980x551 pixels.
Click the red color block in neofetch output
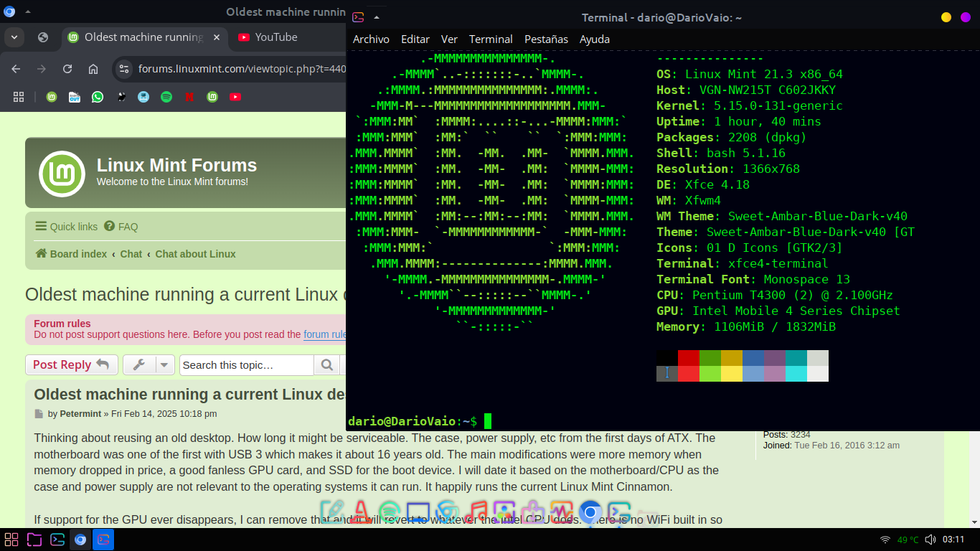coord(689,358)
